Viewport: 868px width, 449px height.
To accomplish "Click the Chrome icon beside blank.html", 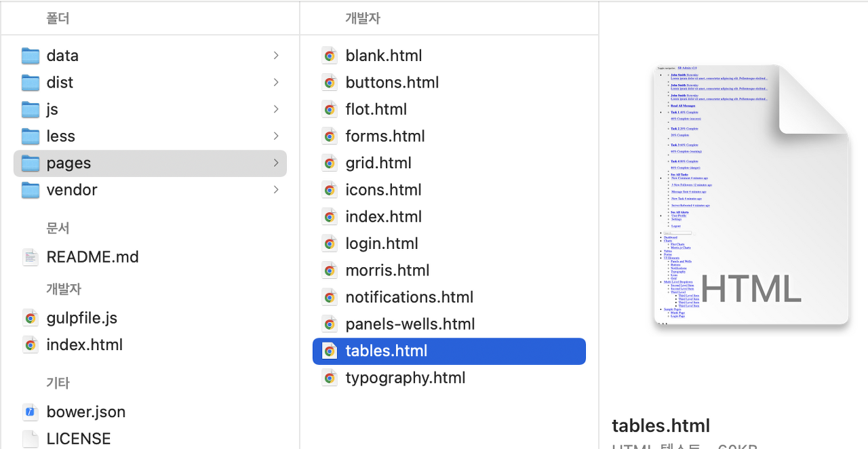I will [x=330, y=56].
